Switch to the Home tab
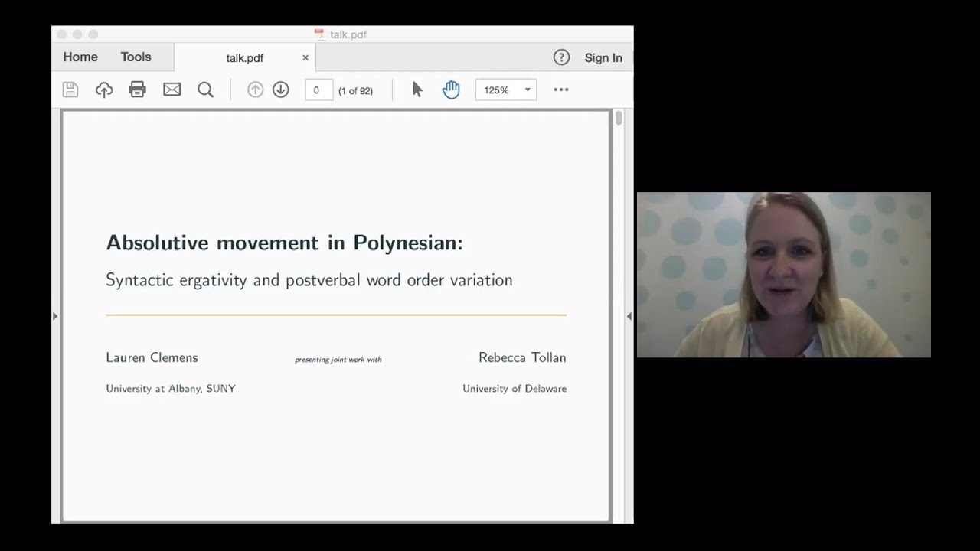 tap(80, 57)
